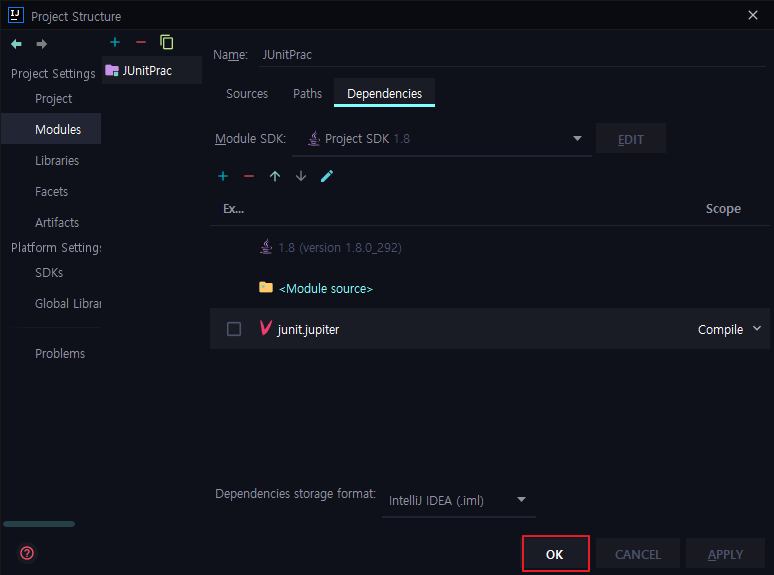
Task: Switch to the Sources tab
Action: [247, 93]
